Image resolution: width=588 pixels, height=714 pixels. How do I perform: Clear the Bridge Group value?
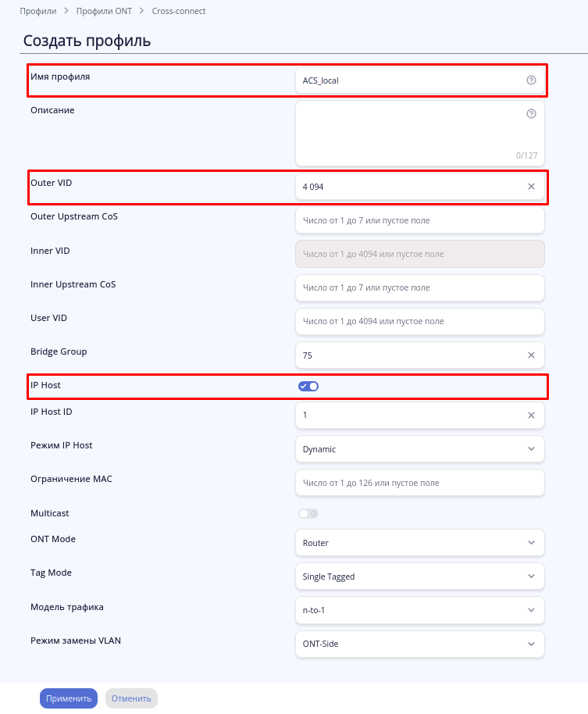[x=531, y=355]
